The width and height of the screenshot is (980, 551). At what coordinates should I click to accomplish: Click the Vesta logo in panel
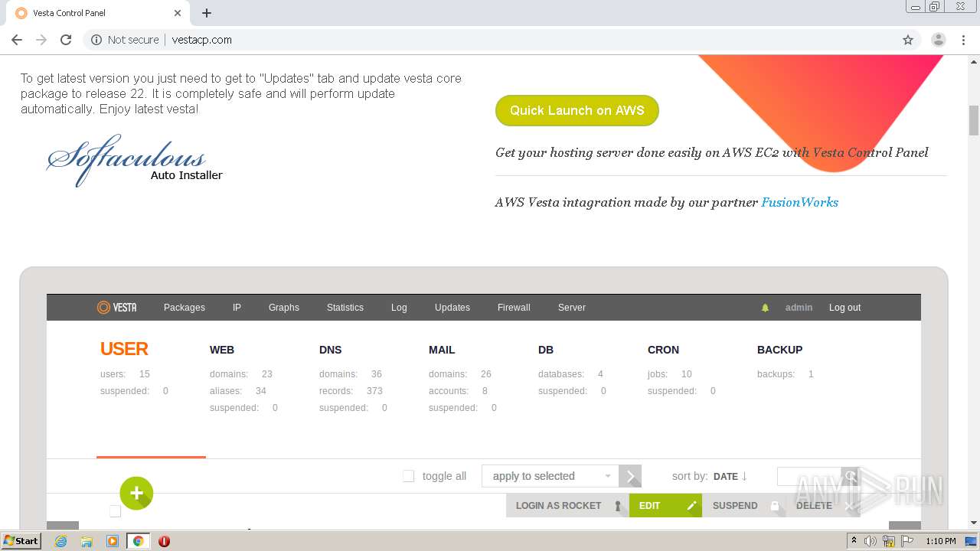click(x=116, y=308)
